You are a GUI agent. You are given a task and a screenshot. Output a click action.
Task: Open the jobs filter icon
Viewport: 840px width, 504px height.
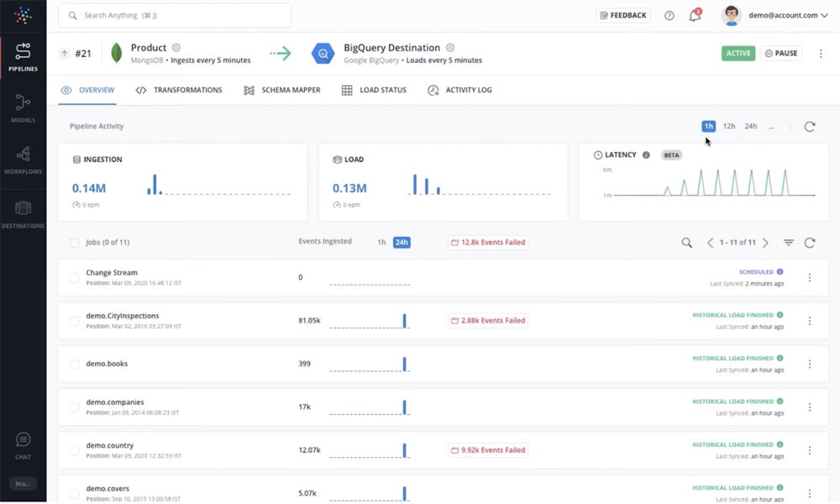click(x=788, y=242)
